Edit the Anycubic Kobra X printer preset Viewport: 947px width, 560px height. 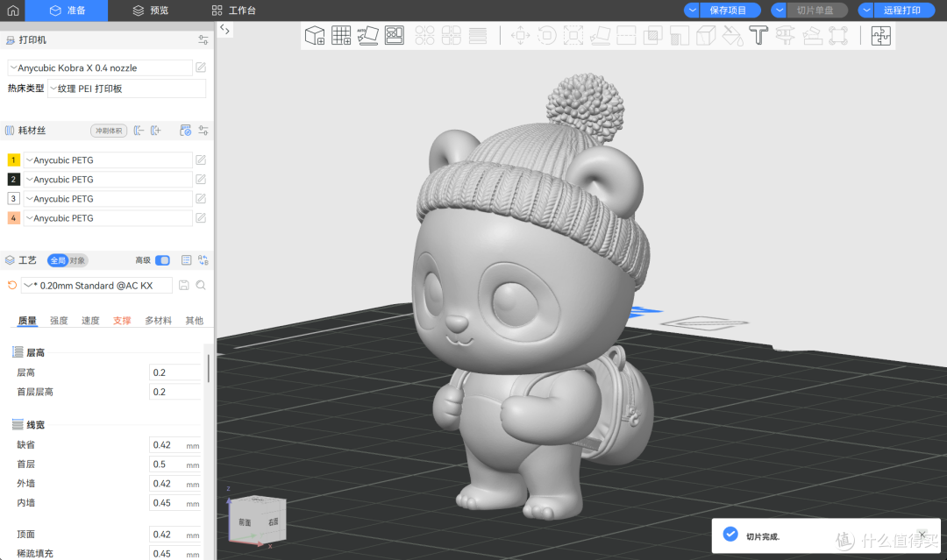[x=201, y=67]
